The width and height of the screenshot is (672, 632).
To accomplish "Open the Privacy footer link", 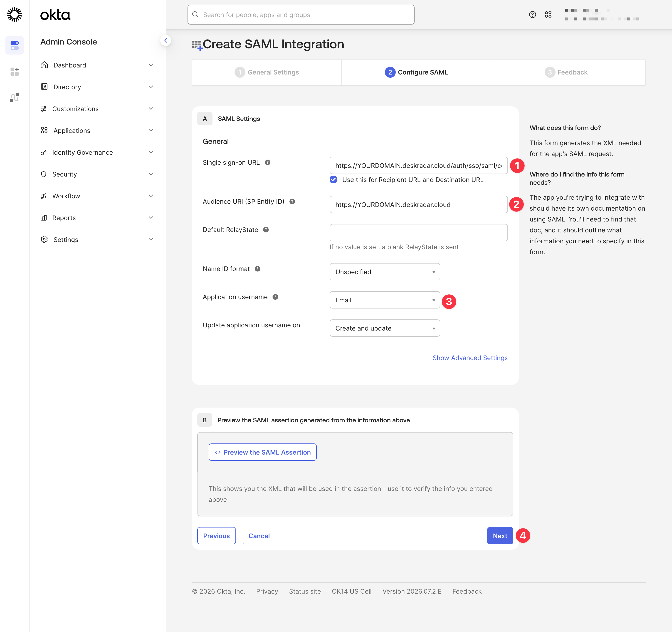I will [x=267, y=591].
